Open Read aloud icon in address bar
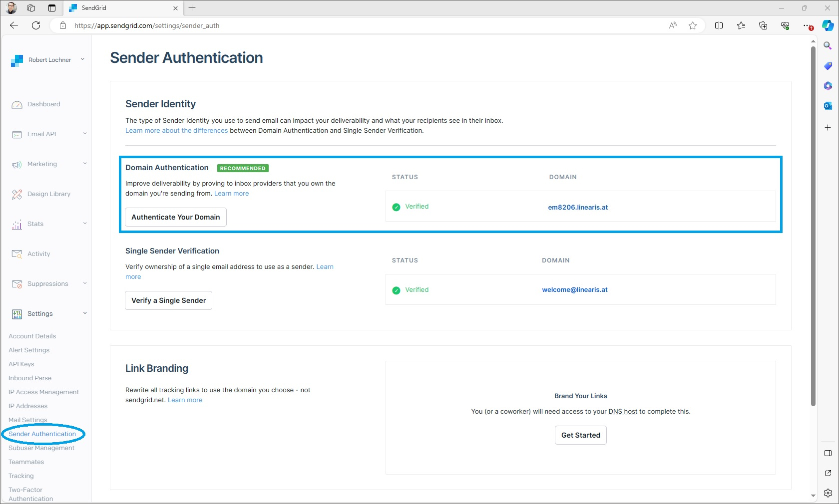839x504 pixels. point(673,25)
